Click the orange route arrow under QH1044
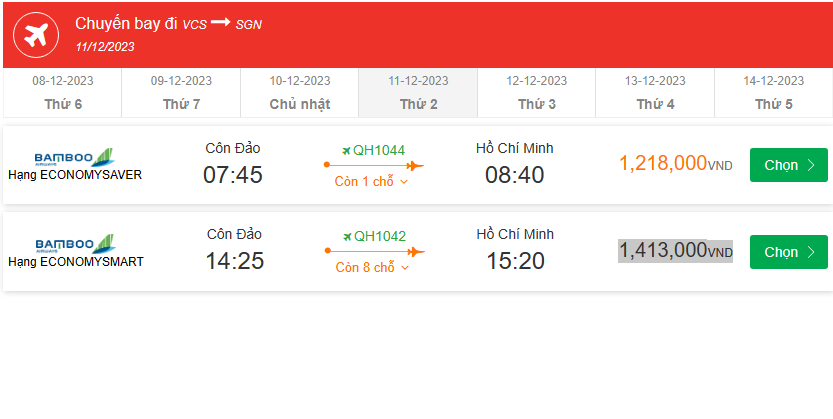 [373, 166]
